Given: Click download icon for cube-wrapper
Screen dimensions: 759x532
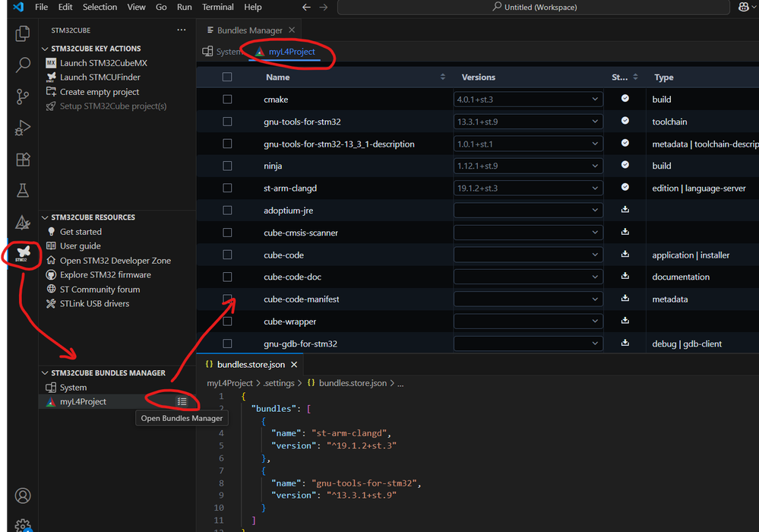Looking at the screenshot, I should (x=625, y=321).
